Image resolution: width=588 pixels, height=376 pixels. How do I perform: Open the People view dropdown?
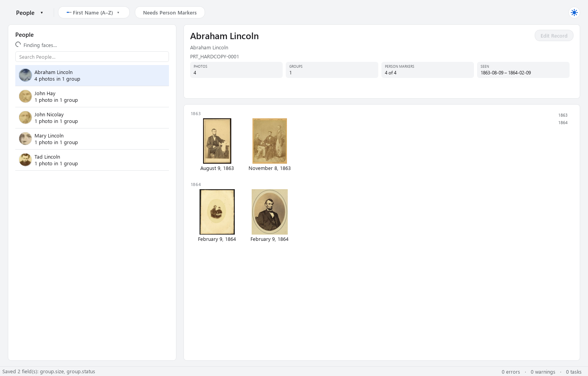click(x=29, y=13)
